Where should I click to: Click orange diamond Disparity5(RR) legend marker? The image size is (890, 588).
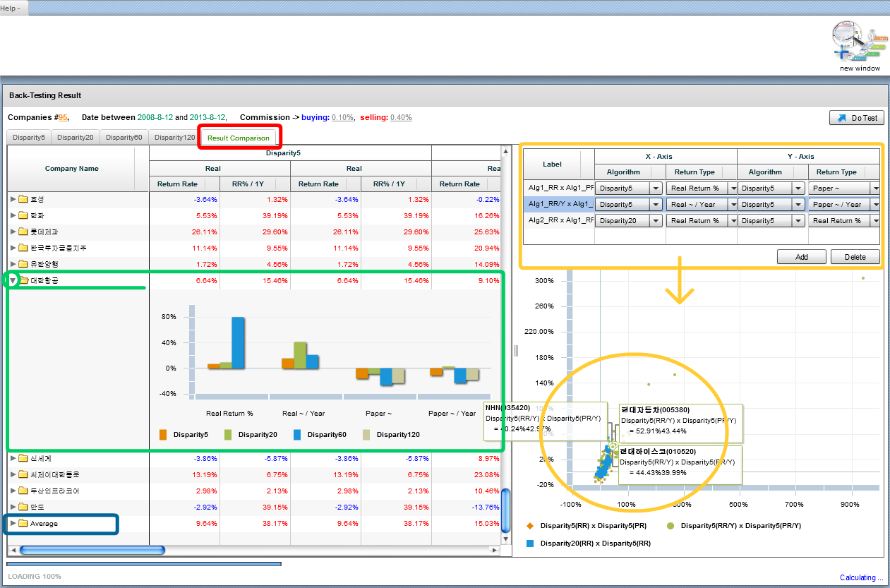[531, 526]
